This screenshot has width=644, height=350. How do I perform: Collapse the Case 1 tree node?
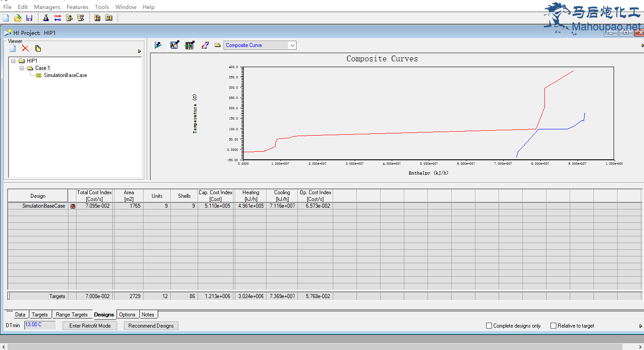[x=22, y=68]
